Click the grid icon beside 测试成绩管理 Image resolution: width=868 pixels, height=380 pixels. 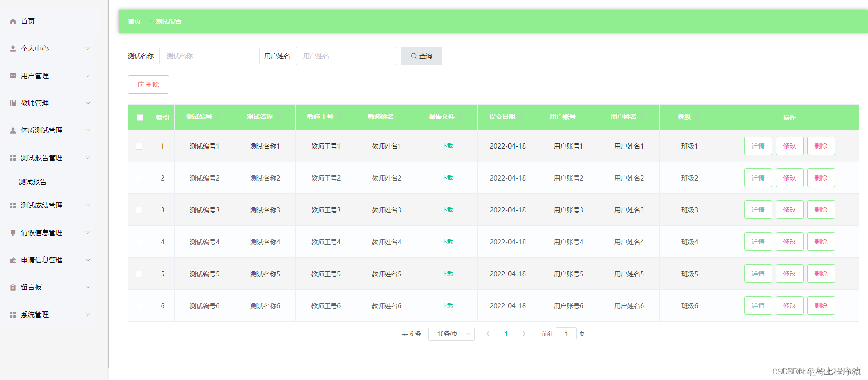(x=13, y=206)
